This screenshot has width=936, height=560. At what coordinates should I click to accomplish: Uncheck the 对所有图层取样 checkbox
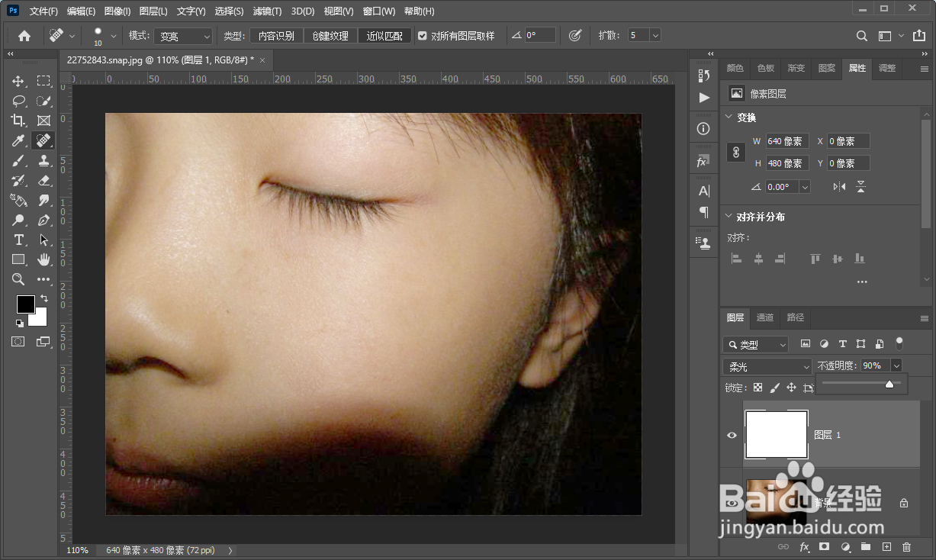click(423, 36)
